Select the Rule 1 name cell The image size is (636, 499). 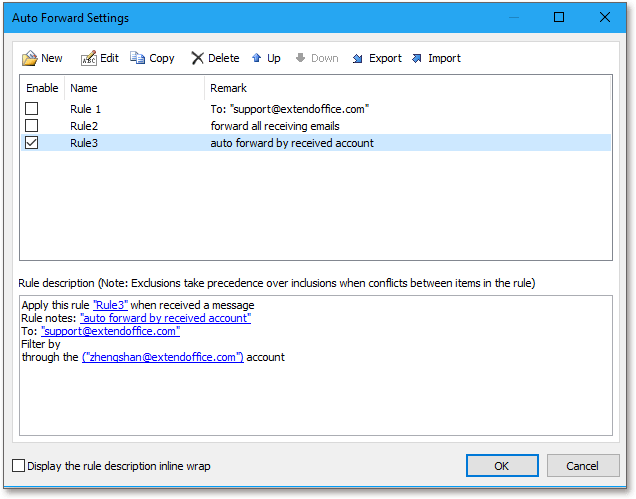tap(86, 109)
